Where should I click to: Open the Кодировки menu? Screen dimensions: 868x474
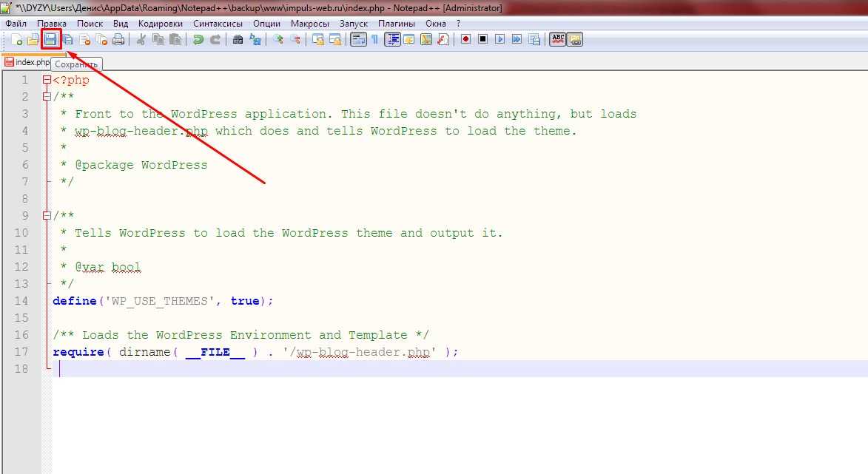(160, 23)
